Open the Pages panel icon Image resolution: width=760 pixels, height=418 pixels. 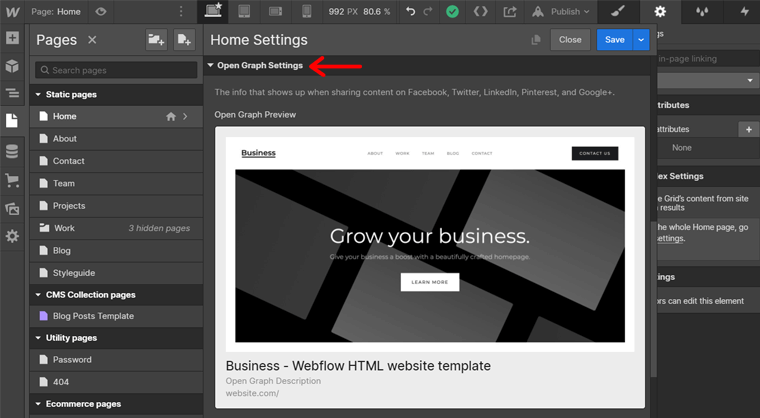coord(12,120)
